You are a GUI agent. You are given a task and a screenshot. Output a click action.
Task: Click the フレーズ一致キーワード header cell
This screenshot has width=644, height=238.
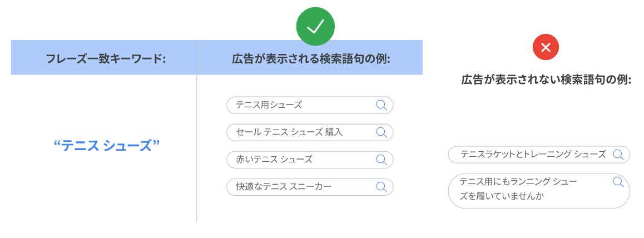pos(104,57)
